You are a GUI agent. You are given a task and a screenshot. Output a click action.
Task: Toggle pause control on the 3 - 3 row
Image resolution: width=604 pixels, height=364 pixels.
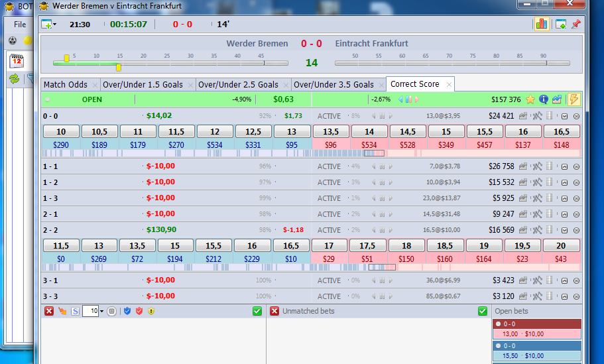382,296
